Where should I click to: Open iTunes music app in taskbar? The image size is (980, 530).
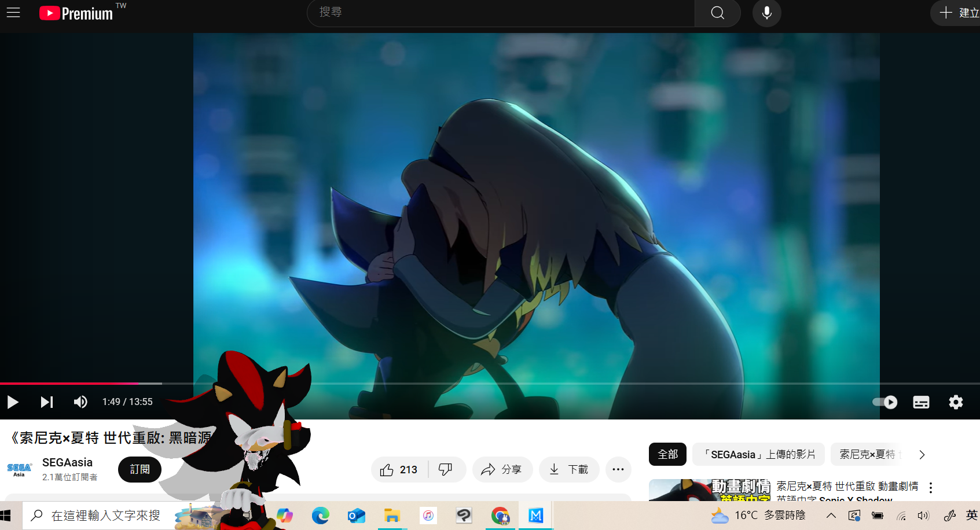(428, 516)
